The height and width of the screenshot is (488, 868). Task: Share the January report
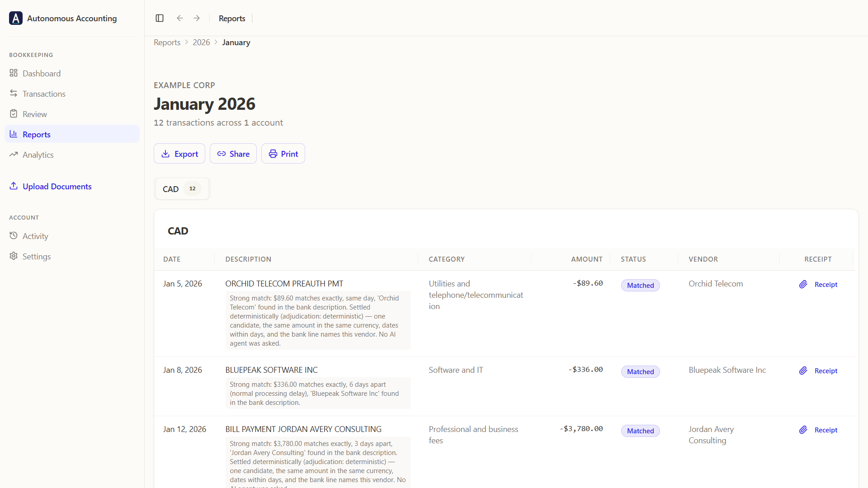(233, 154)
